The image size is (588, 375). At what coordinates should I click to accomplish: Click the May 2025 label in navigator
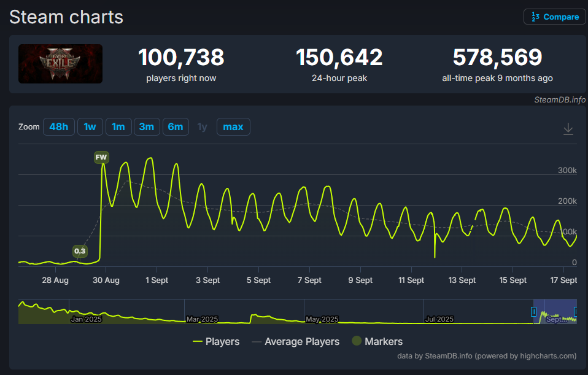(322, 319)
